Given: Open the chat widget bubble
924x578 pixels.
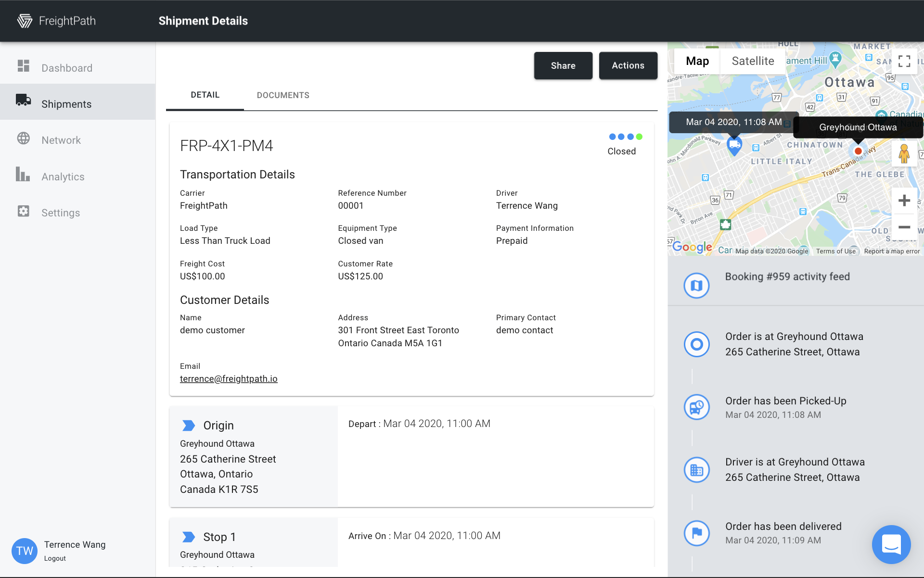Looking at the screenshot, I should (891, 544).
